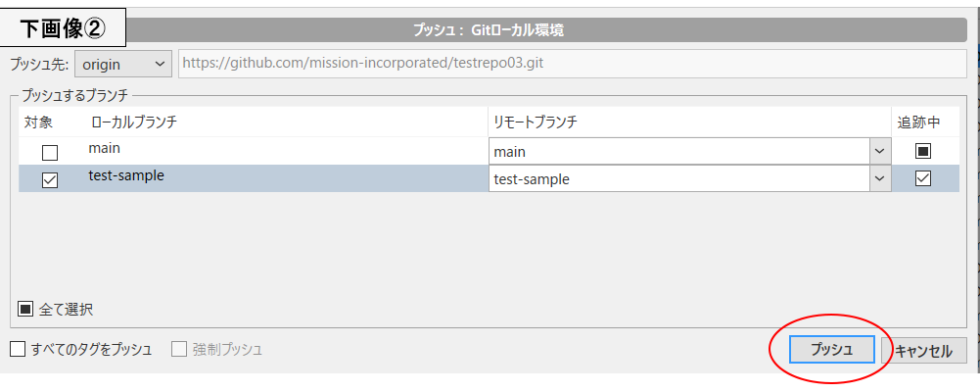Enable すべてのタグをプッシュ option
This screenshot has height=392, width=980.
(x=18, y=349)
